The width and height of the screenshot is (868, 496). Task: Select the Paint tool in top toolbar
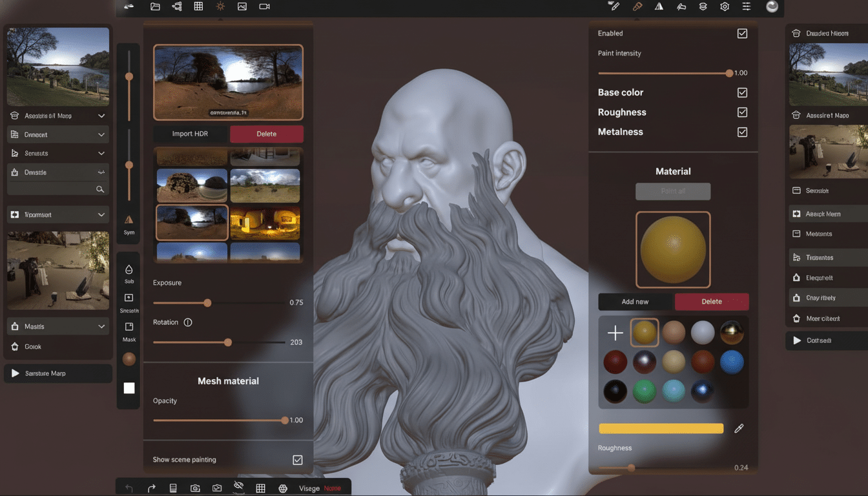click(x=637, y=6)
